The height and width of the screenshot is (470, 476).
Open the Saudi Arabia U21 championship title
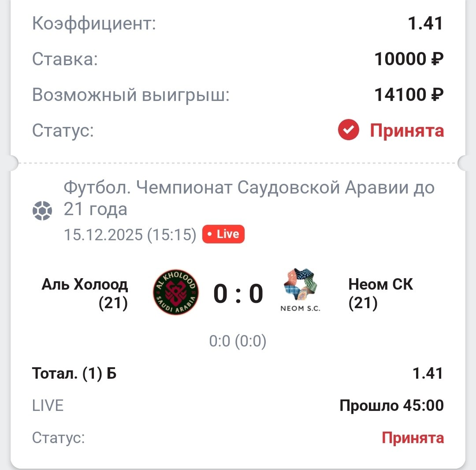(x=249, y=198)
